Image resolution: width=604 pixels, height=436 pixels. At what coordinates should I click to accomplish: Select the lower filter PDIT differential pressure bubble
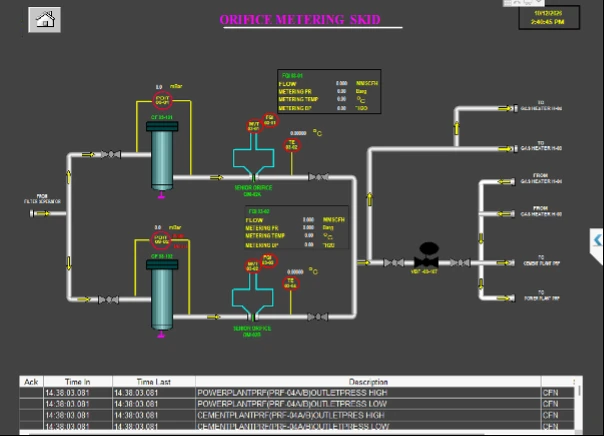(x=161, y=240)
